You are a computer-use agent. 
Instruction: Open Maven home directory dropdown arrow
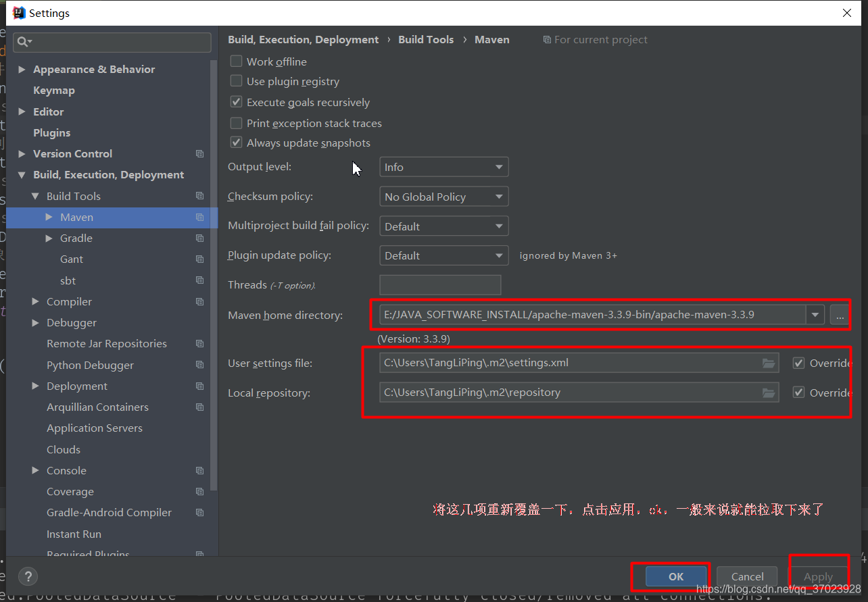(815, 314)
